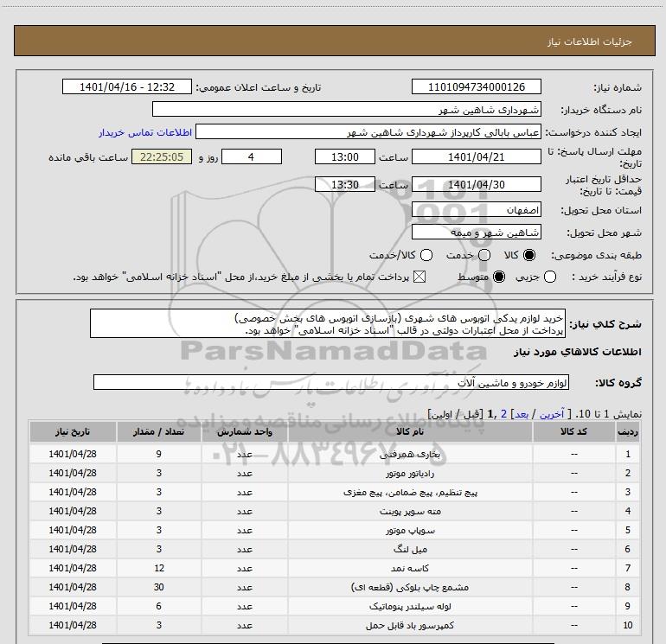Image resolution: width=666 pixels, height=644 pixels.
Task: Select the کالا radio button
Action: 529,255
